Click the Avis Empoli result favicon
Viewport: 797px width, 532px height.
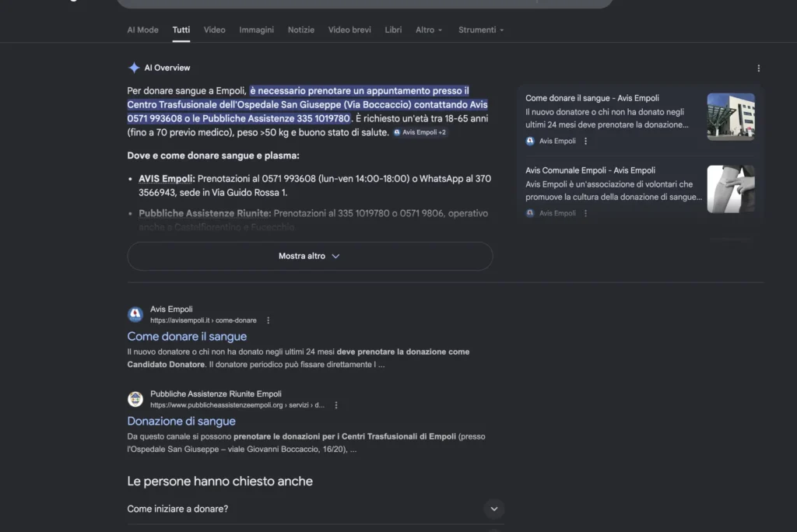pyautogui.click(x=135, y=314)
